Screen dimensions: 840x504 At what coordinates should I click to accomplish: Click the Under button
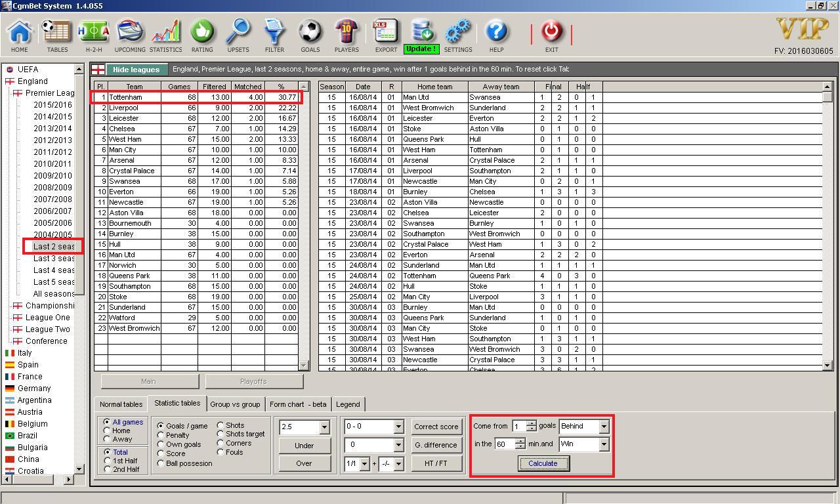click(304, 446)
